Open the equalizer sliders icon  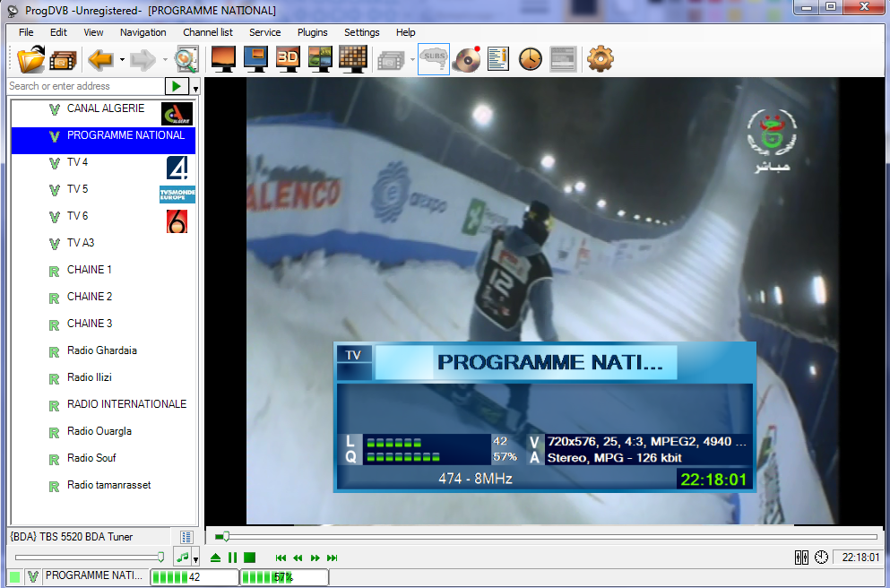coord(802,558)
